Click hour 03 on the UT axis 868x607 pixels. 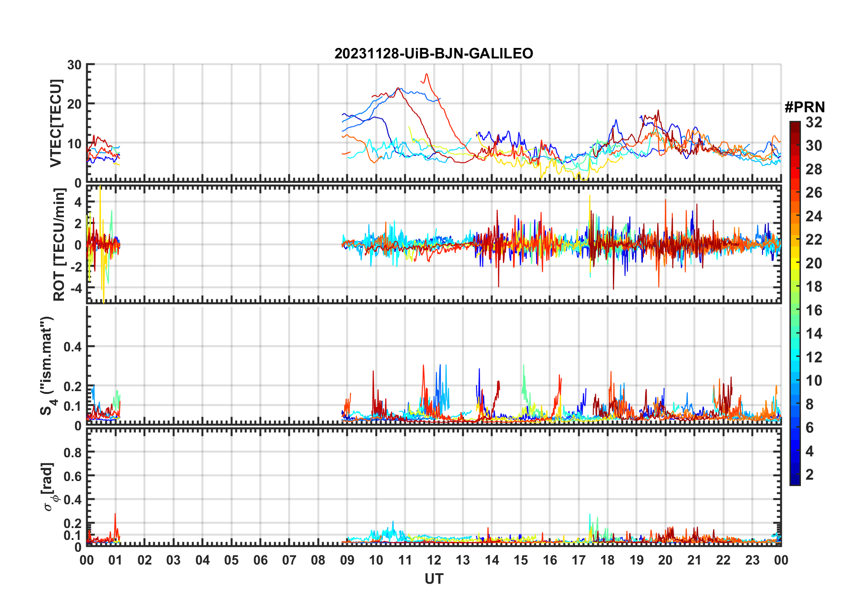(x=173, y=560)
